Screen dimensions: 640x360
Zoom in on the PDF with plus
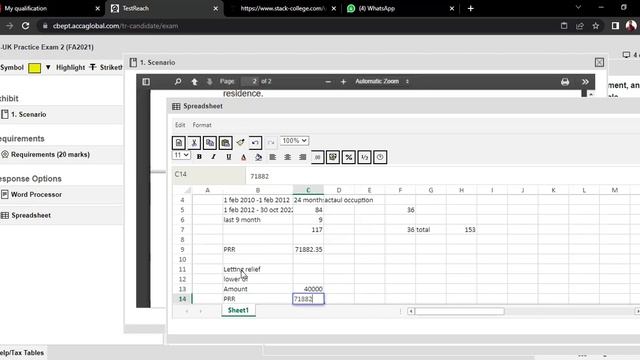click(343, 82)
